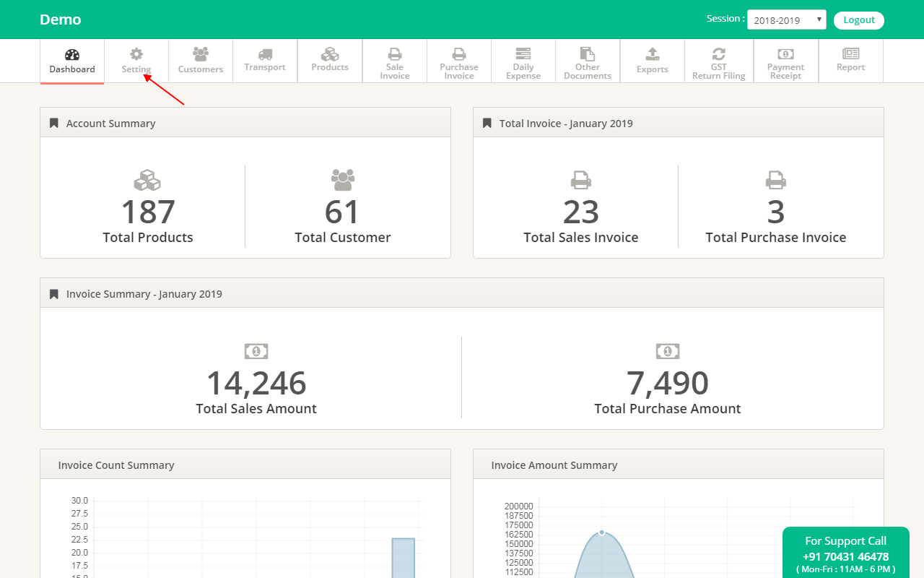Go to the Customers section
This screenshot has height=578, width=924.
[201, 61]
